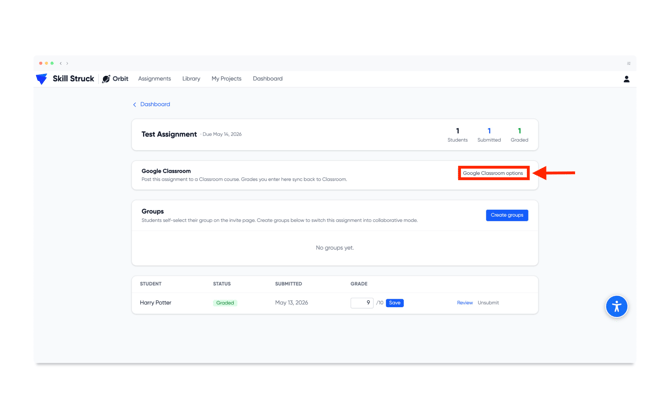Click the back chevron beside Dashboard
The height and width of the screenshot is (418, 670).
click(x=134, y=104)
